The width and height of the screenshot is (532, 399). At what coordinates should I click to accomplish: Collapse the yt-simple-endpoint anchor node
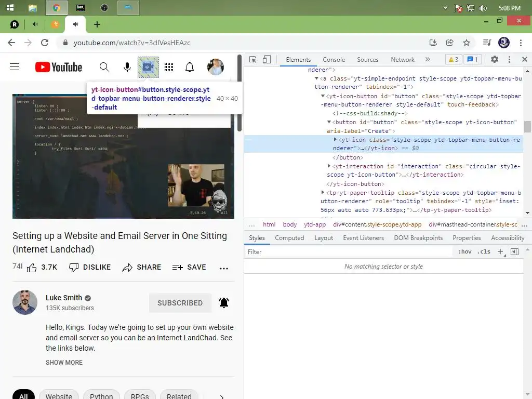tap(316, 78)
